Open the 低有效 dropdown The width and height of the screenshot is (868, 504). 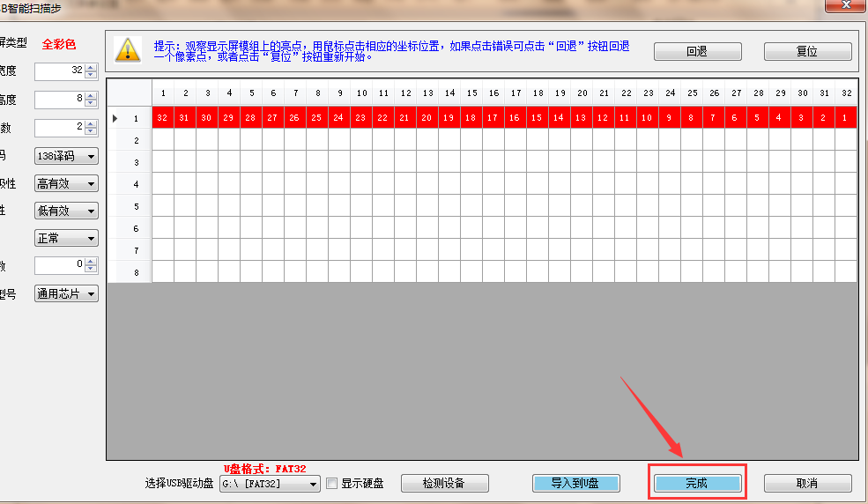pos(66,211)
